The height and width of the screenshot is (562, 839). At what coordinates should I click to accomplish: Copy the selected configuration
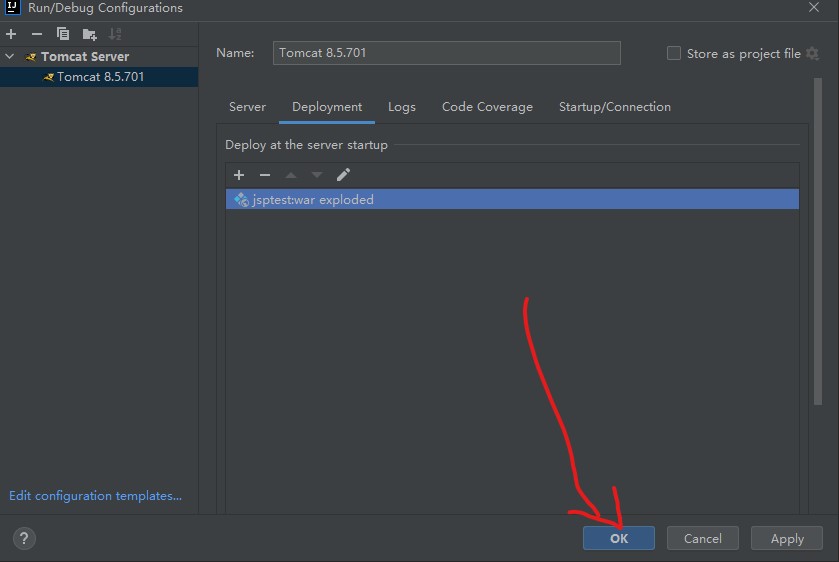(63, 34)
